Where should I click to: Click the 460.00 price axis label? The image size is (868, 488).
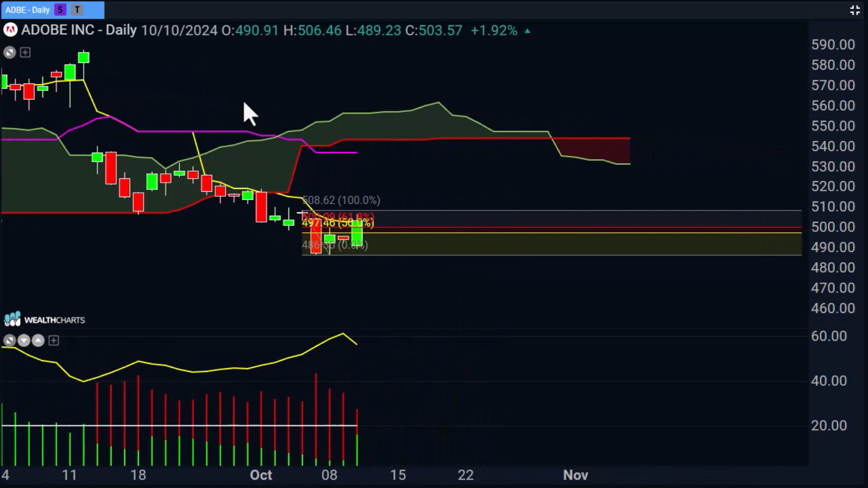point(833,309)
